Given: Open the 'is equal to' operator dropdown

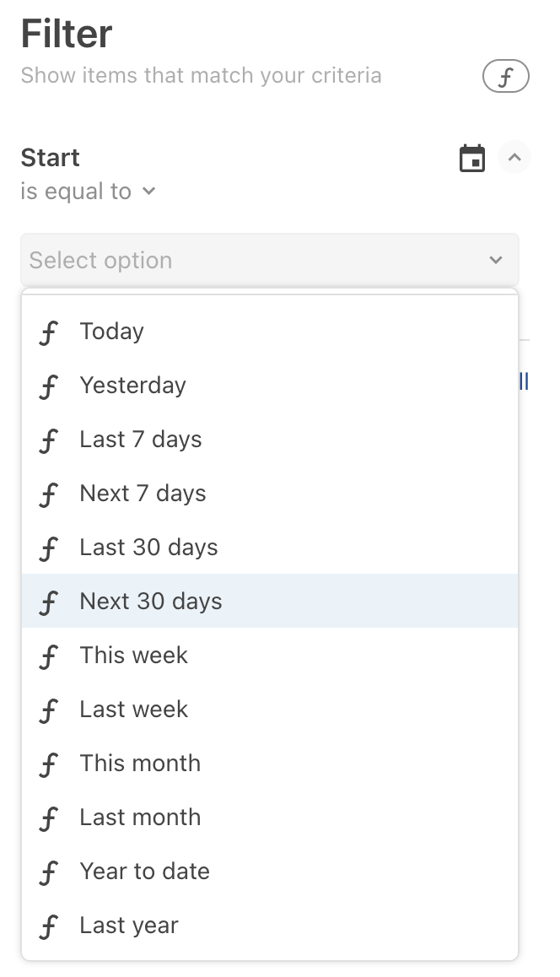Looking at the screenshot, I should click(x=88, y=192).
